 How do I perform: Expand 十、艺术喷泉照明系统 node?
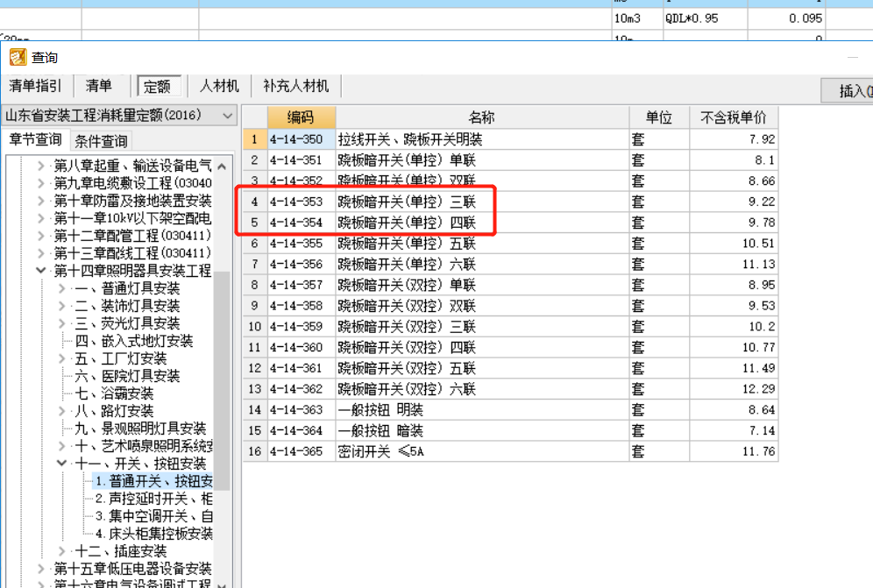point(62,446)
